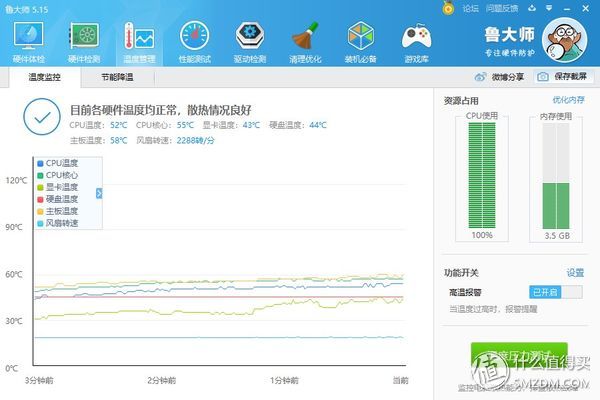This screenshot has width=600, height=400.
Task: Open the title bar dropdown menu arrow
Action: tap(549, 8)
